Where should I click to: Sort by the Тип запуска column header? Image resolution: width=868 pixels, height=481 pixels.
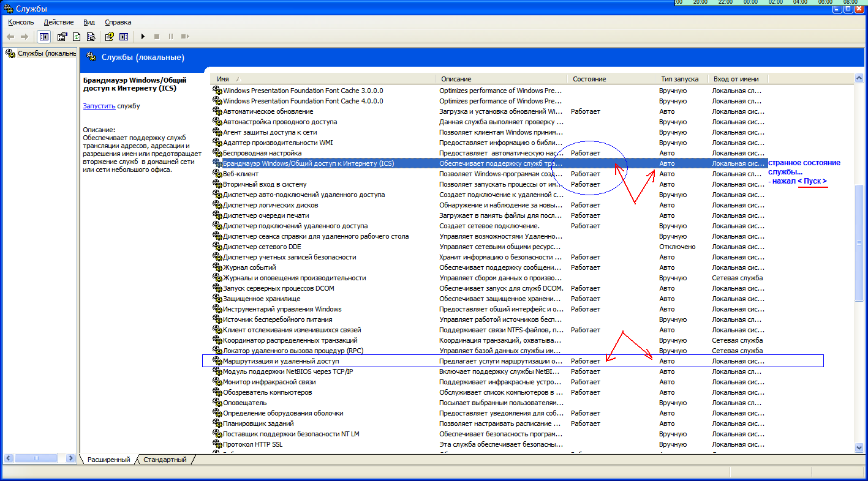click(679, 79)
